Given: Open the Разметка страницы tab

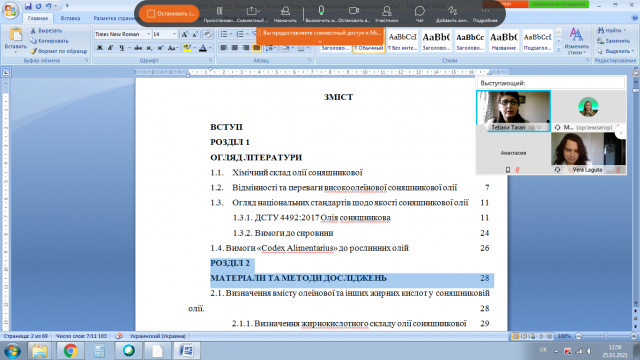Looking at the screenshot, I should tap(114, 18).
